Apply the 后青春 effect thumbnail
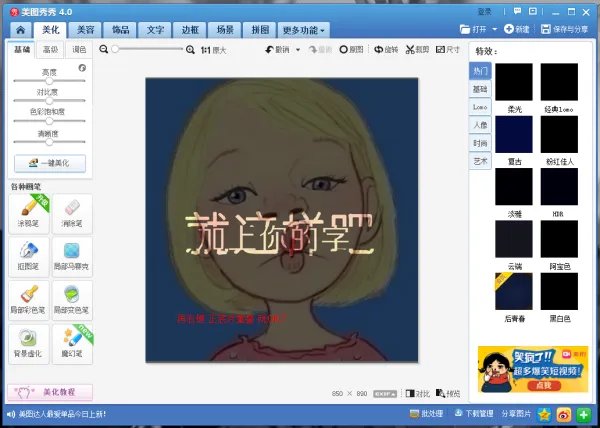 point(514,291)
